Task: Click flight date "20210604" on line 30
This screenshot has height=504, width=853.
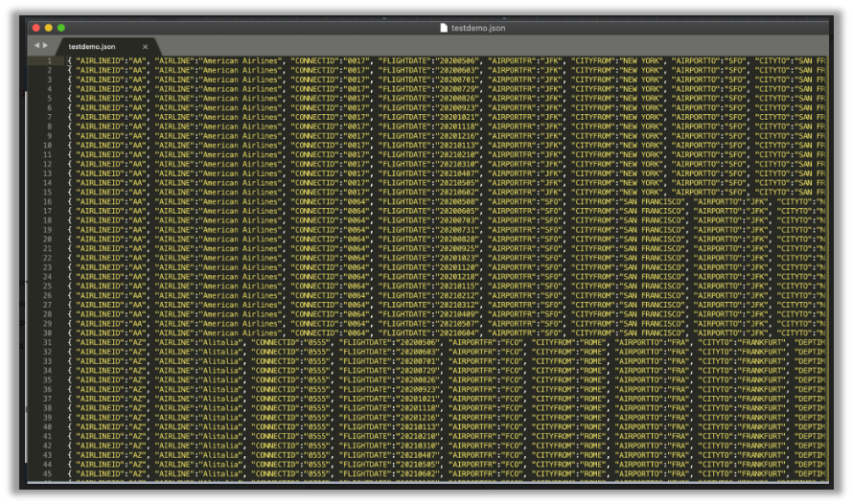Action: [x=457, y=333]
